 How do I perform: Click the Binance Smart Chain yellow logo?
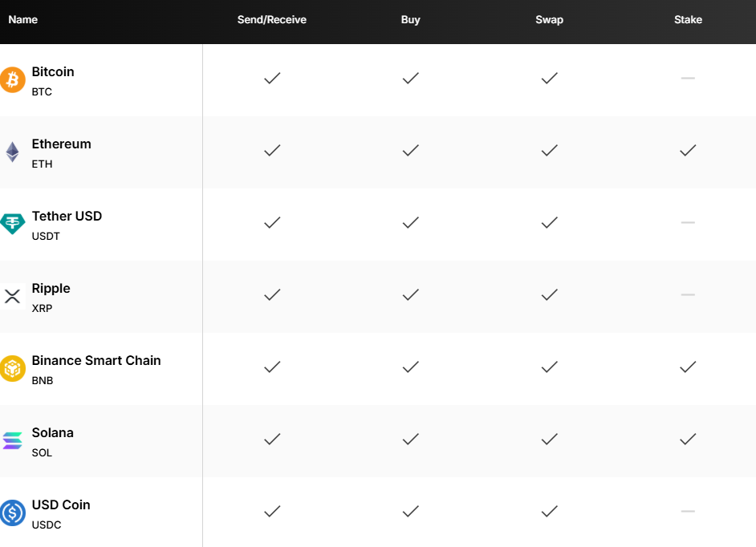[x=13, y=368]
